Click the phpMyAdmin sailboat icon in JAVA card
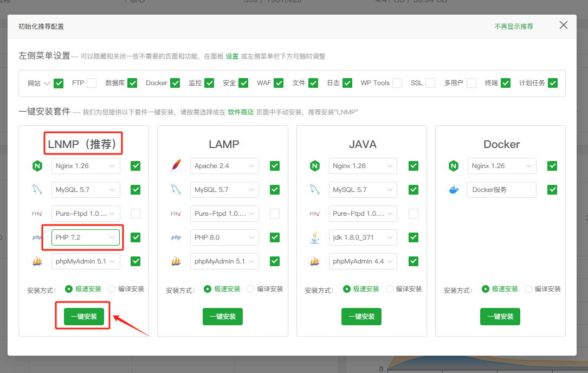 (315, 261)
